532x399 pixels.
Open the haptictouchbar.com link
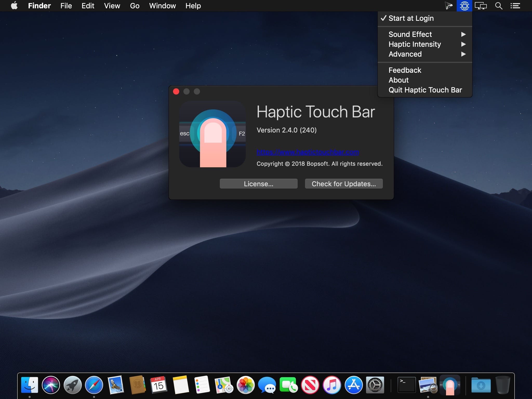point(308,152)
